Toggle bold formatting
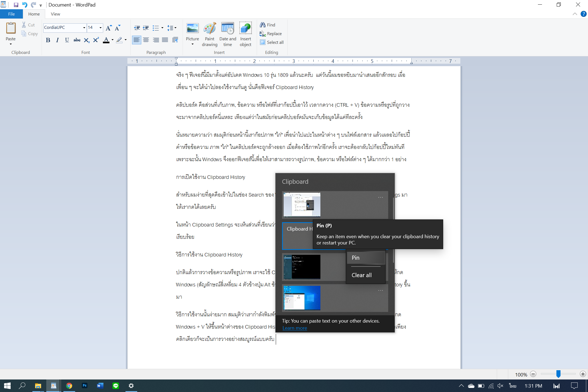The image size is (588, 392). coord(48,40)
